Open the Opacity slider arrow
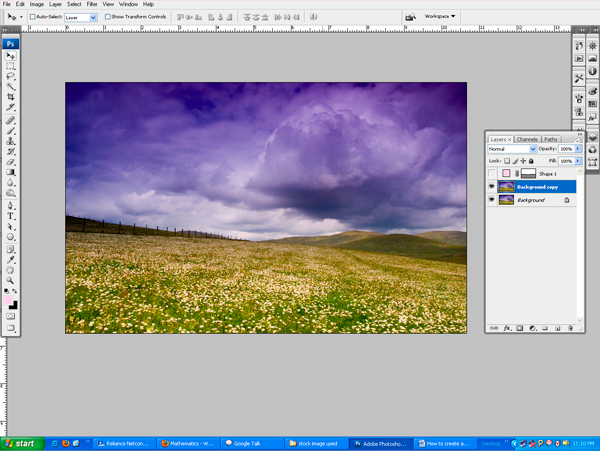Image resolution: width=600 pixels, height=451 pixels. [578, 149]
